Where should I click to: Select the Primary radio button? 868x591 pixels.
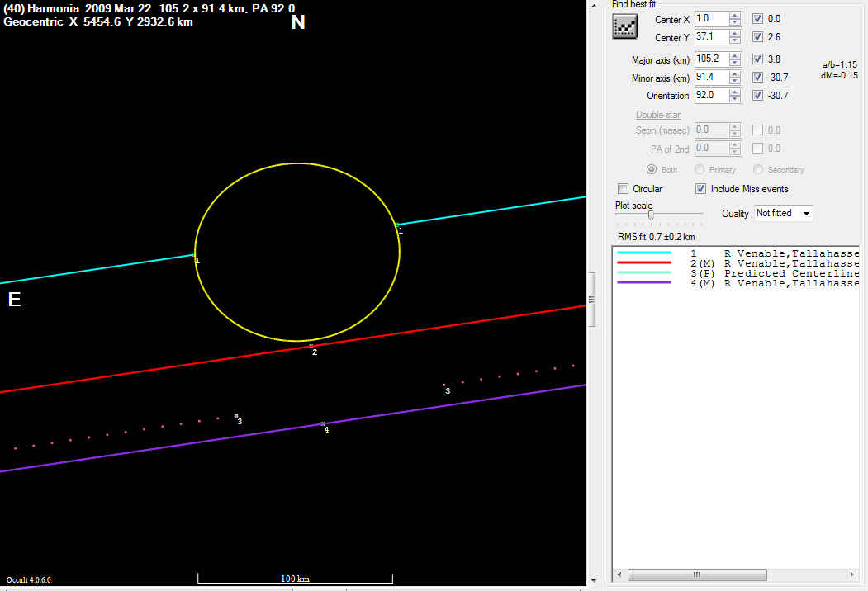[700, 169]
